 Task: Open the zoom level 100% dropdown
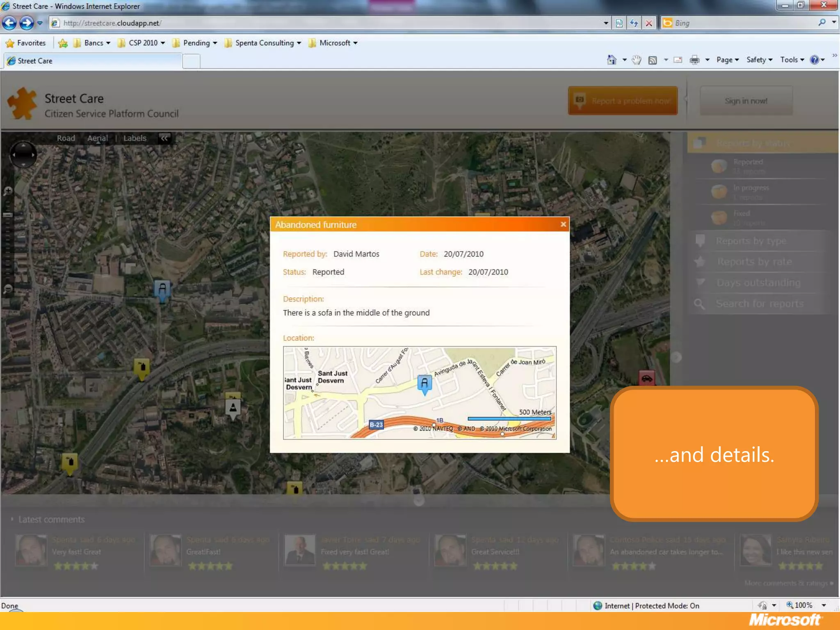point(824,605)
